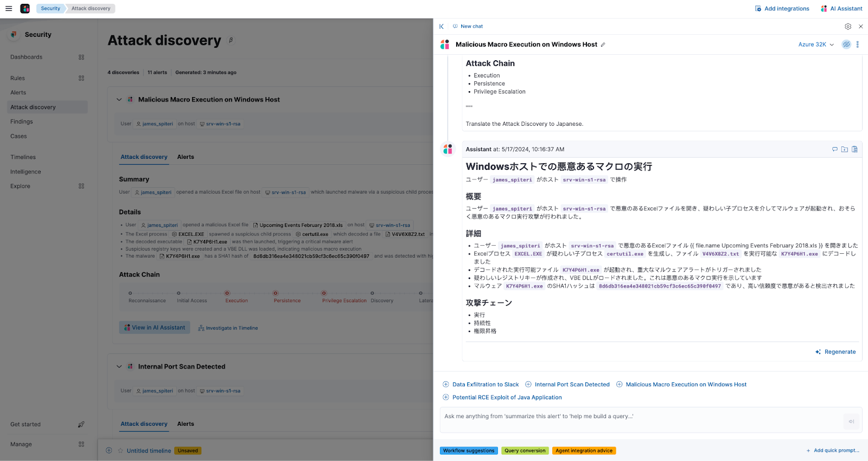Toggle show anonymized values
This screenshot has width=868, height=461.
coord(846,44)
